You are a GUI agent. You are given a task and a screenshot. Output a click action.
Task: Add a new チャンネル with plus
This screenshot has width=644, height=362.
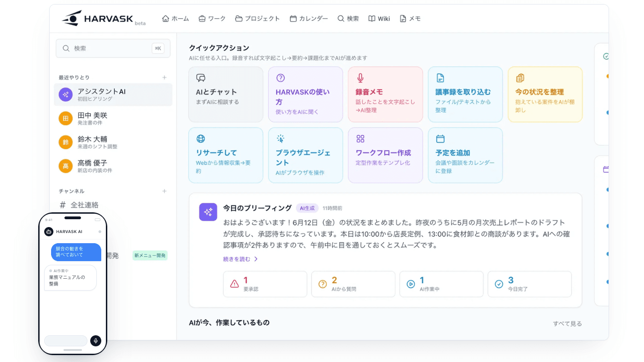[x=164, y=191]
